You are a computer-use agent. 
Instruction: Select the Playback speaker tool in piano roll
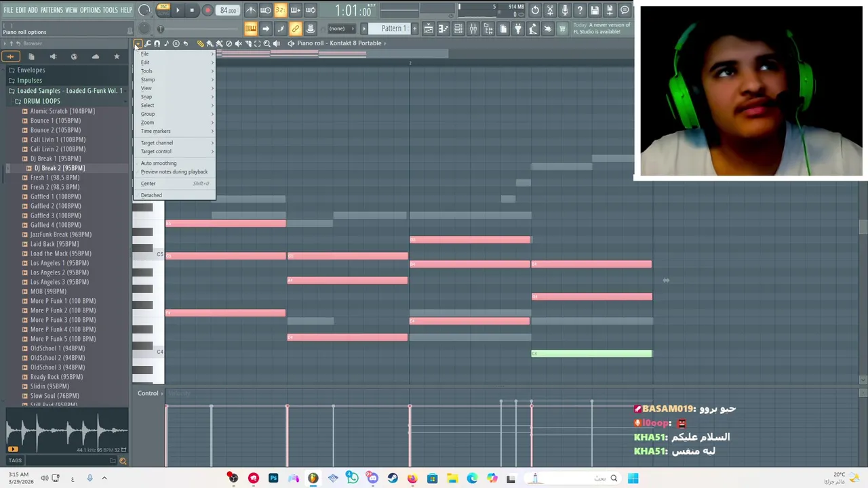[276, 43]
